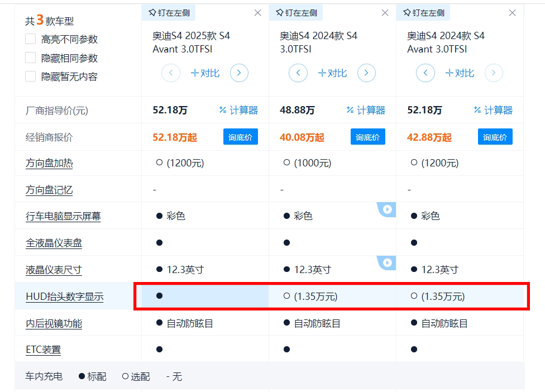Play video in 液晶仪表尺寸 row
This screenshot has height=392, width=545.
[387, 262]
